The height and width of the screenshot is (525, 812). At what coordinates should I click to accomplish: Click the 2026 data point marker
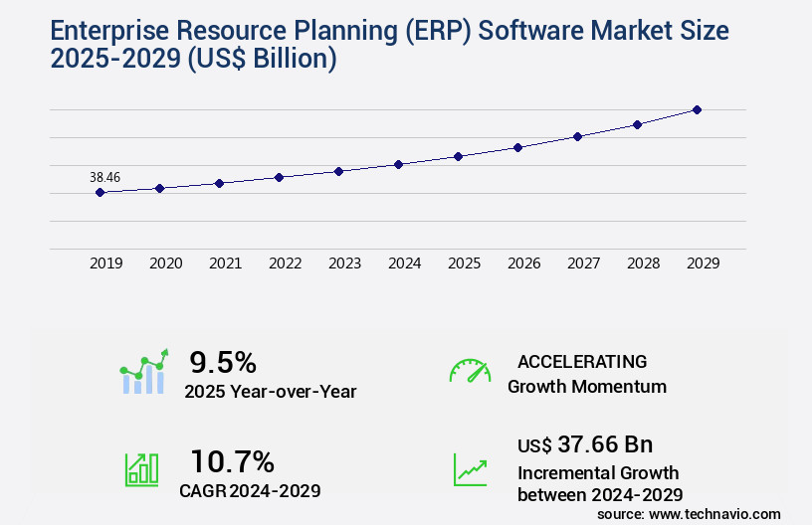click(517, 147)
